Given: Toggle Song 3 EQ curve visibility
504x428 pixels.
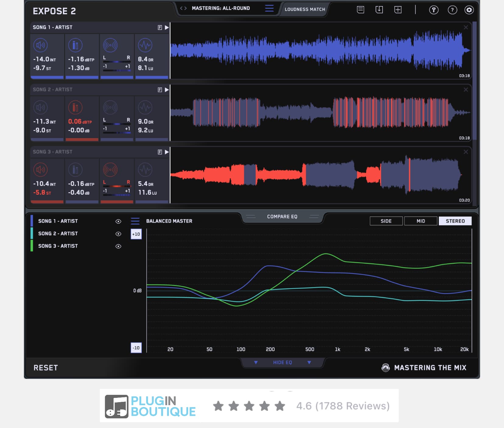Looking at the screenshot, I should 118,246.
